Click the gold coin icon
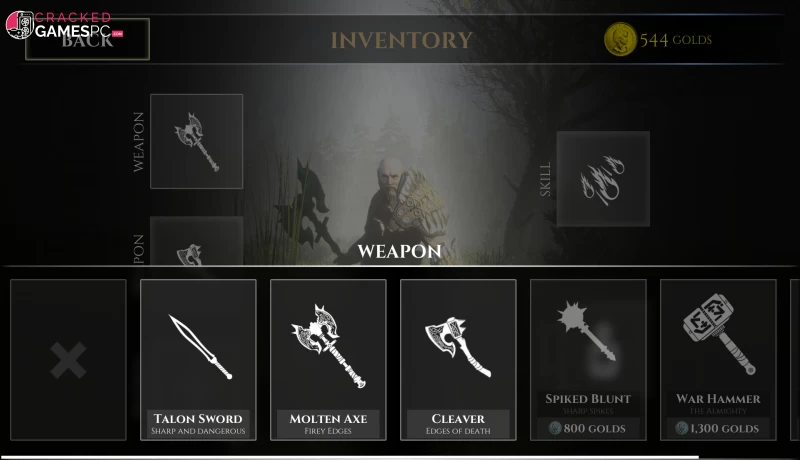800x460 pixels. click(620, 39)
